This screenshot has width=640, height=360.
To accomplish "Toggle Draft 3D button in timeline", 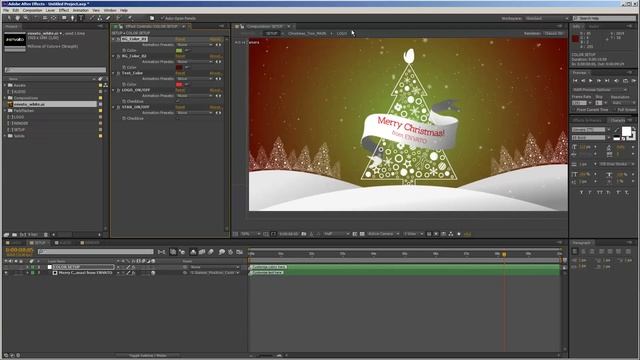I will point(182,252).
